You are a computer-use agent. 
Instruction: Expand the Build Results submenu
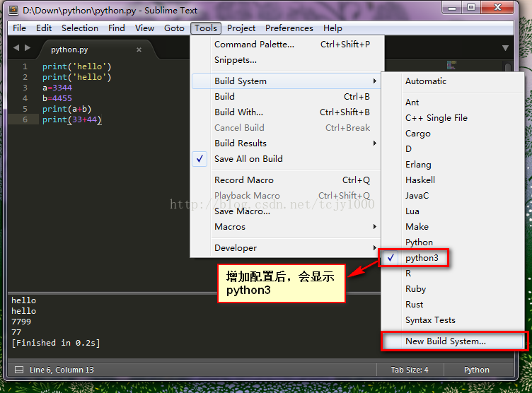point(287,143)
